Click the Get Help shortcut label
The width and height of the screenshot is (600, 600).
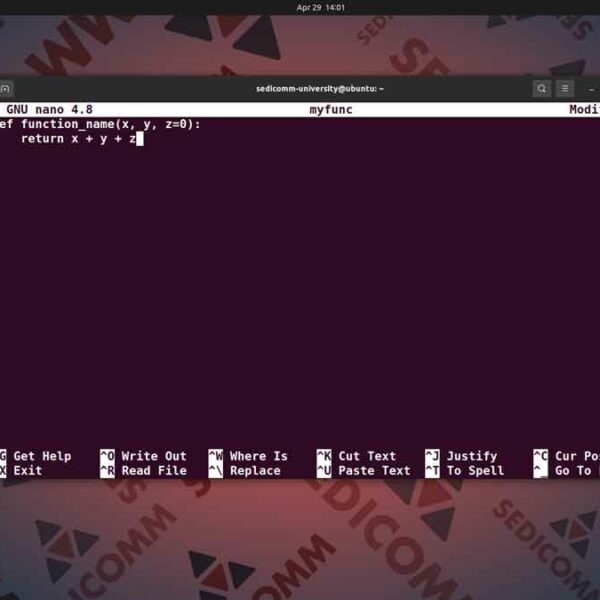[x=42, y=456]
